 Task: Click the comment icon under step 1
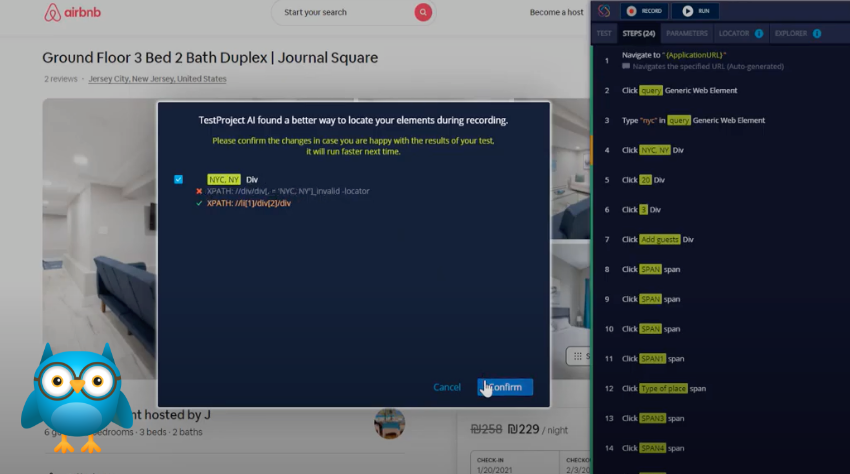click(626, 66)
